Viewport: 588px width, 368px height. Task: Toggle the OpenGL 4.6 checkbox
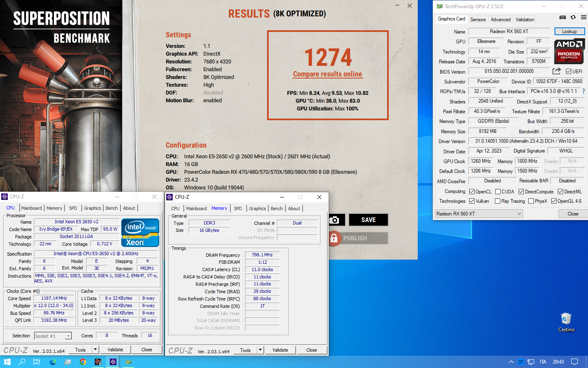(554, 201)
